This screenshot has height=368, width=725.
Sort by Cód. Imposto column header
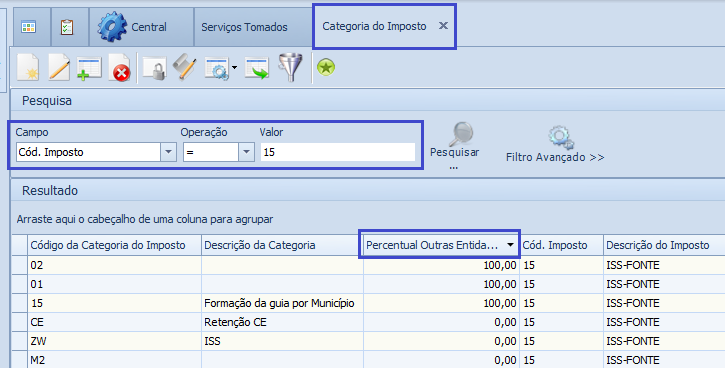[x=561, y=245]
